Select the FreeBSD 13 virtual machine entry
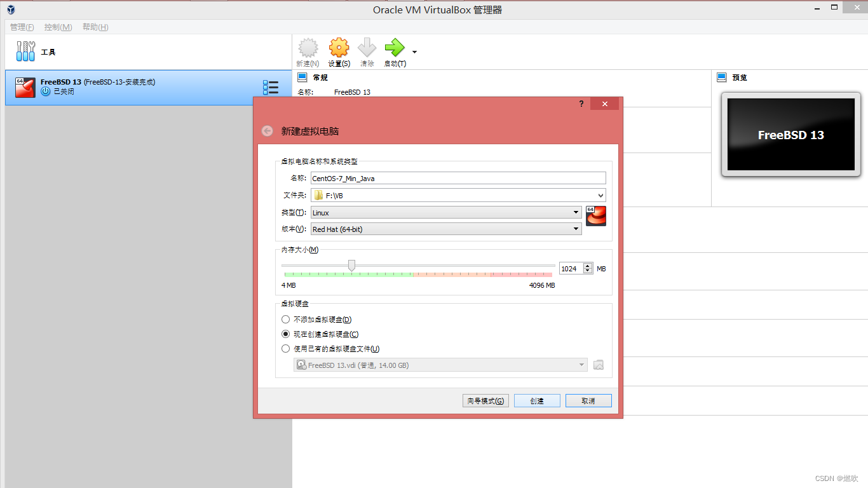Viewport: 868px width, 488px height. [148, 88]
